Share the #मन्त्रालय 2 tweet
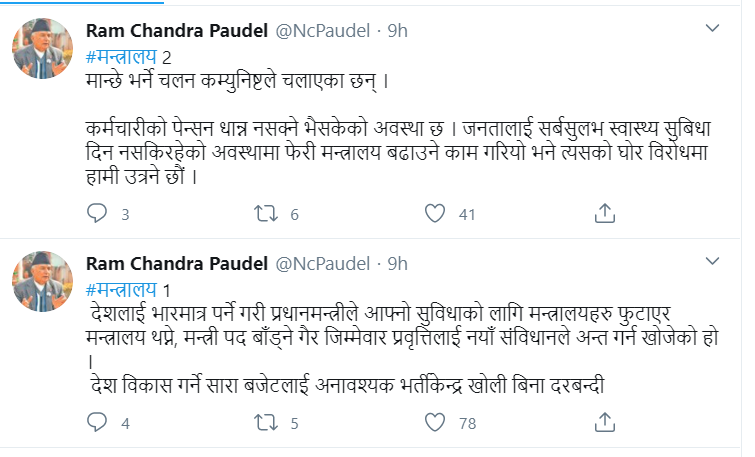Image resolution: width=755 pixels, height=457 pixels. click(604, 213)
